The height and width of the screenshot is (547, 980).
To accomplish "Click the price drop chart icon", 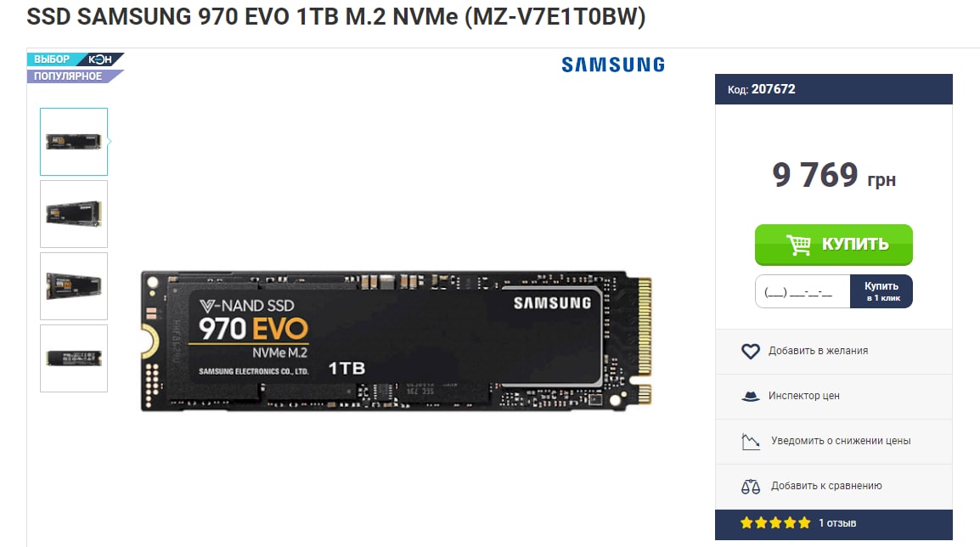I will click(x=750, y=442).
